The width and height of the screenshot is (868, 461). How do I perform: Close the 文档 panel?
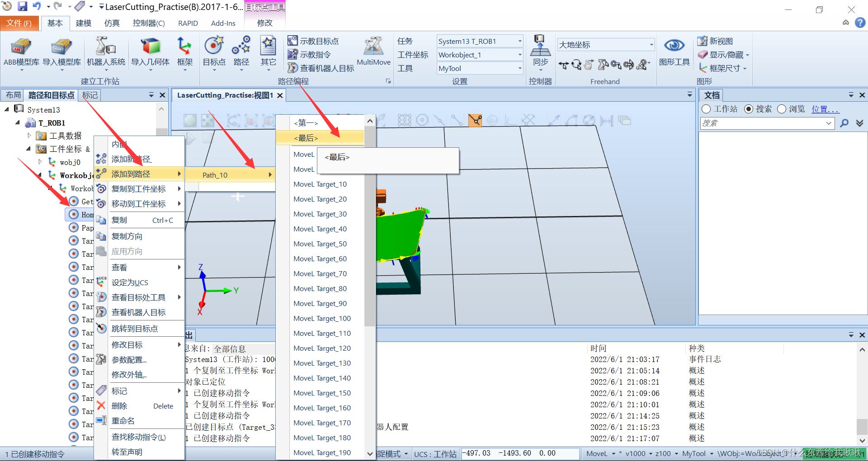(x=862, y=95)
